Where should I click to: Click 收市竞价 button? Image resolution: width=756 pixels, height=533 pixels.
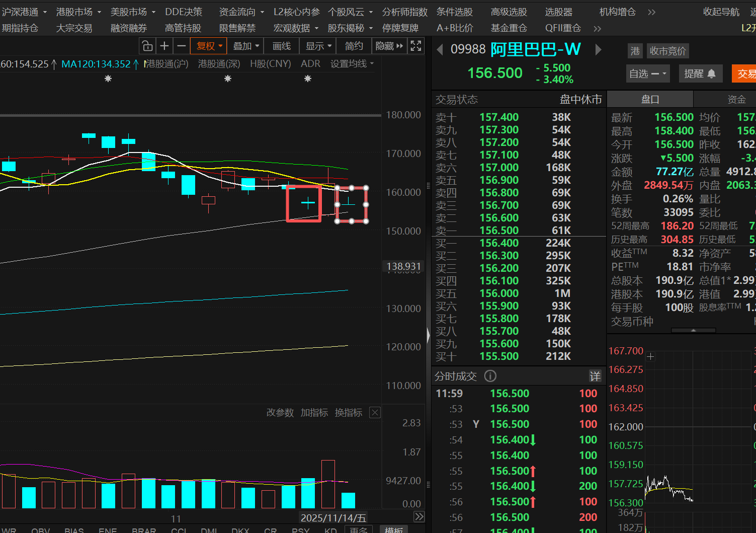click(x=667, y=51)
